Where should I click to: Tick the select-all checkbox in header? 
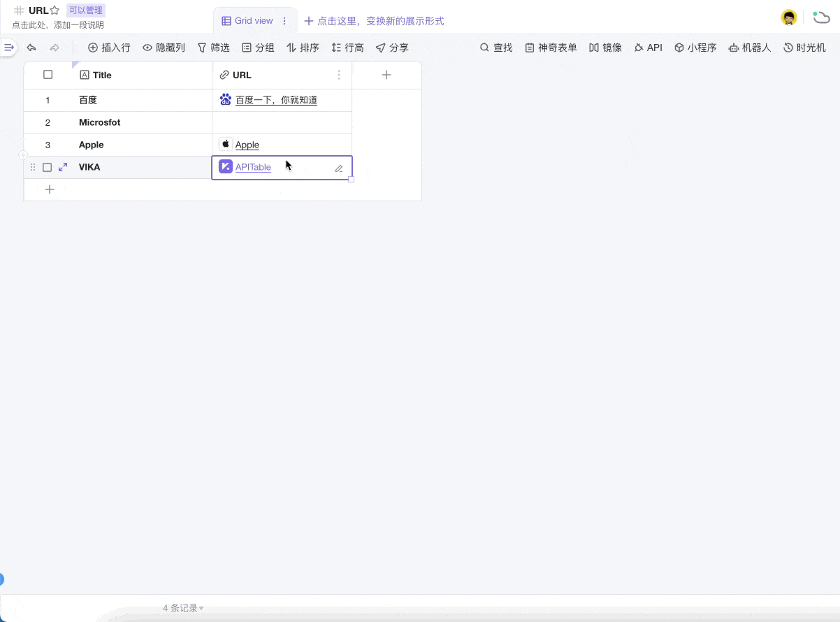point(48,75)
